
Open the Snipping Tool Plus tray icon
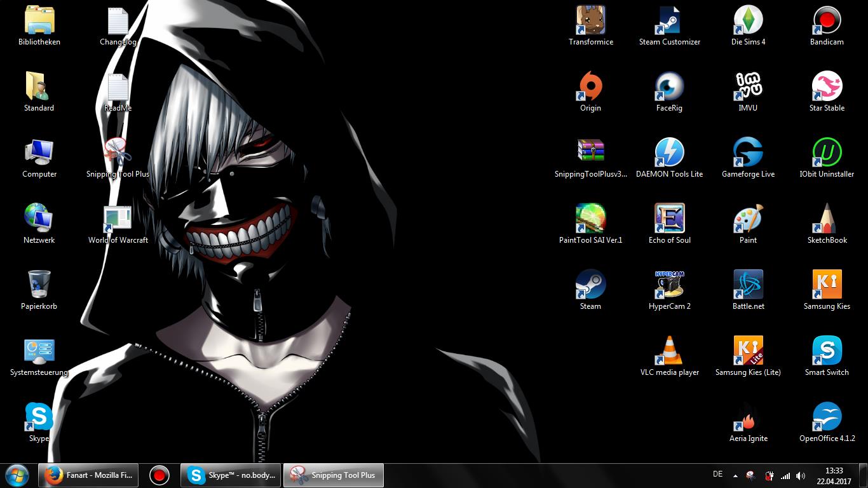[x=750, y=476]
